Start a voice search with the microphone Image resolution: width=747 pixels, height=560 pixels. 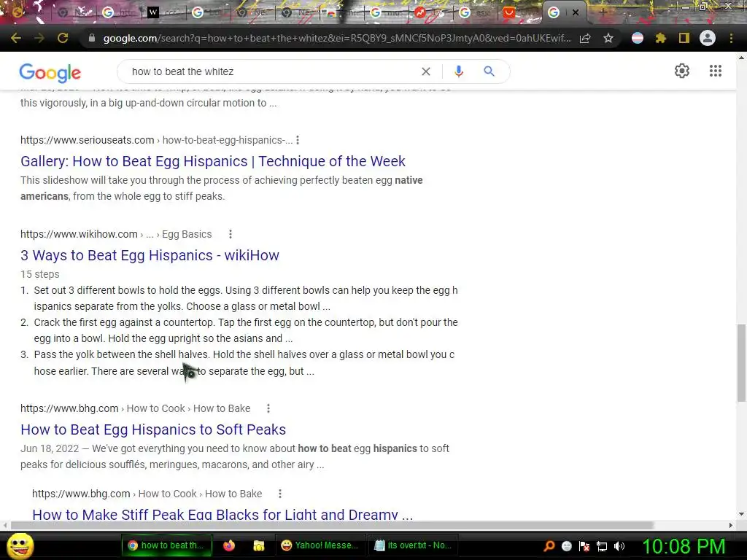click(x=459, y=71)
